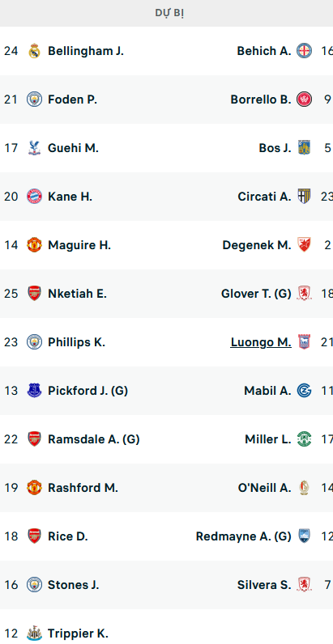The height and width of the screenshot is (644, 333).
Task: Open Silvera S. player profile
Action: 264,585
